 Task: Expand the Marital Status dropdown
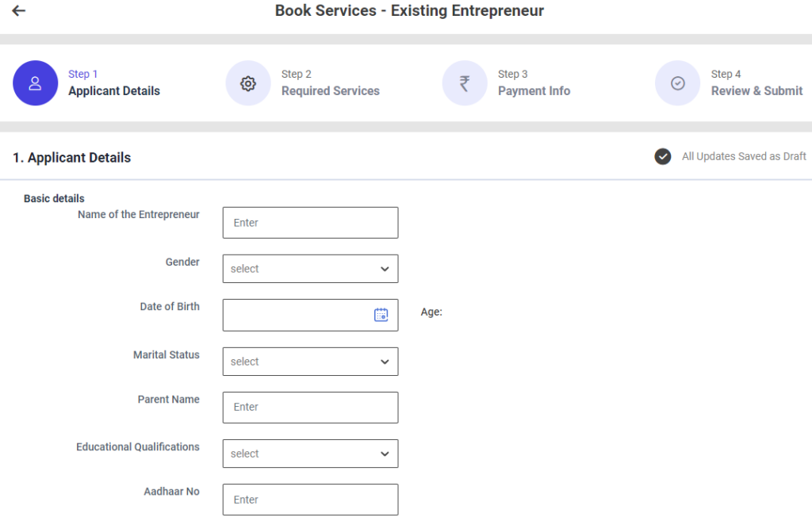pos(310,362)
